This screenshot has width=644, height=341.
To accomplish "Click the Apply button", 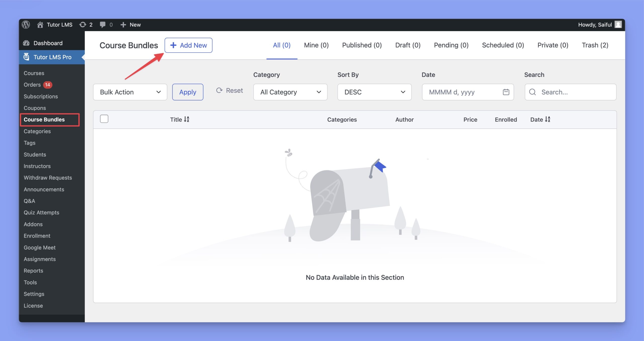I will (x=188, y=92).
